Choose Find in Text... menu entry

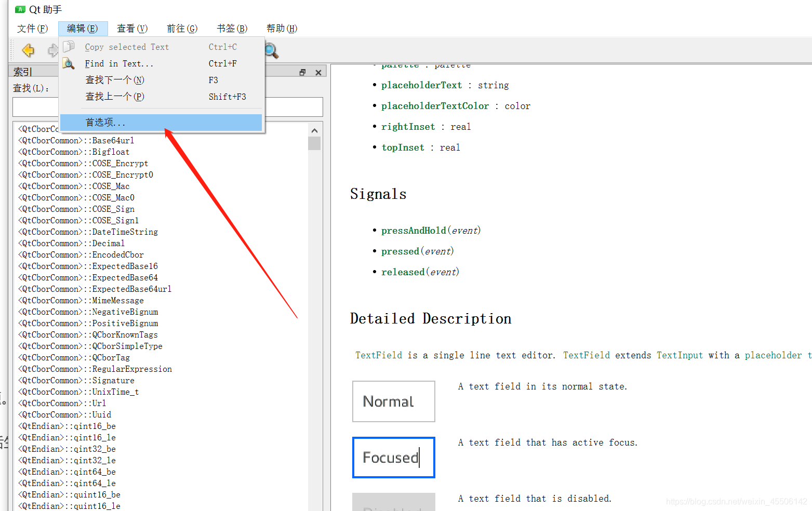(x=162, y=63)
